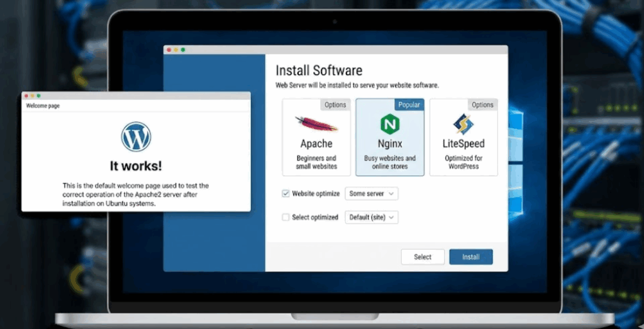Click the Options tag on Apache card
The height and width of the screenshot is (329, 644).
[x=335, y=104]
